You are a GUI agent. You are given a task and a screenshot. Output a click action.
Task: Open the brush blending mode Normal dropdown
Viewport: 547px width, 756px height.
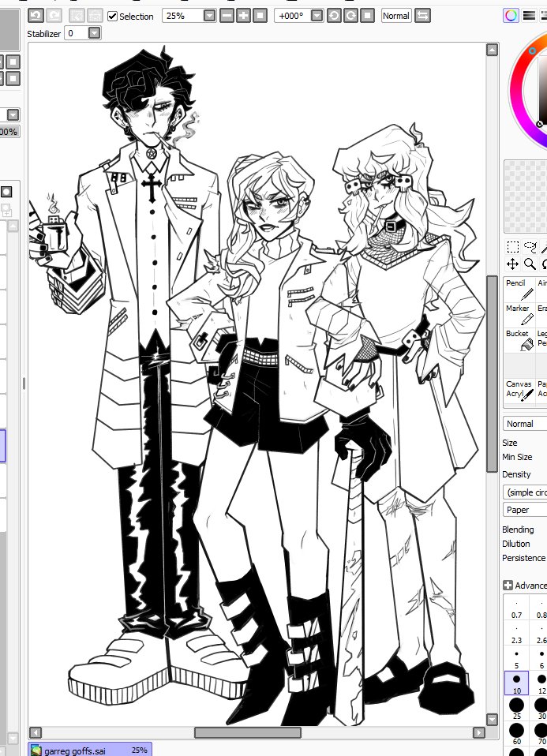525,423
